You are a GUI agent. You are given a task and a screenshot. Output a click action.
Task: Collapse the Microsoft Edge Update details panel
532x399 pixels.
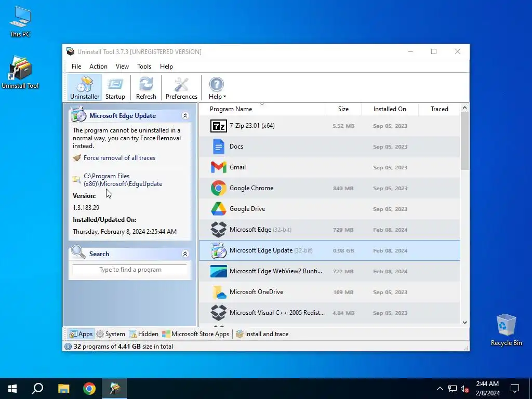(x=185, y=116)
